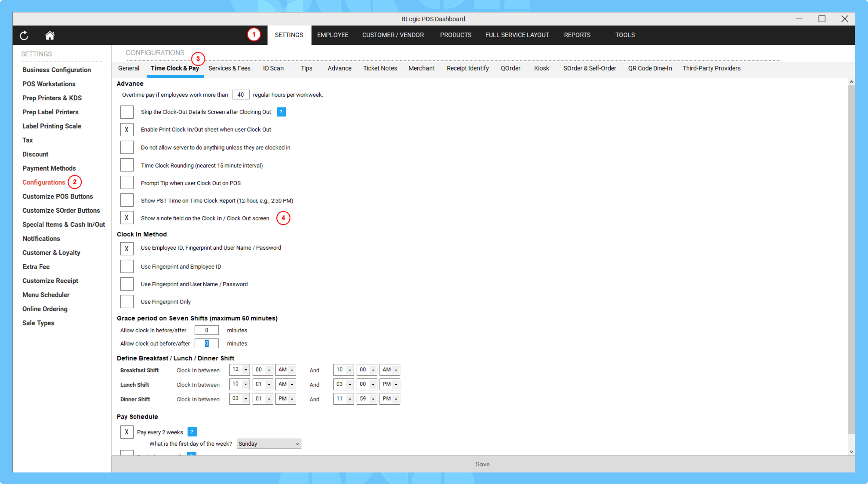Click Allow clock in before/after minutes field

[x=206, y=330]
